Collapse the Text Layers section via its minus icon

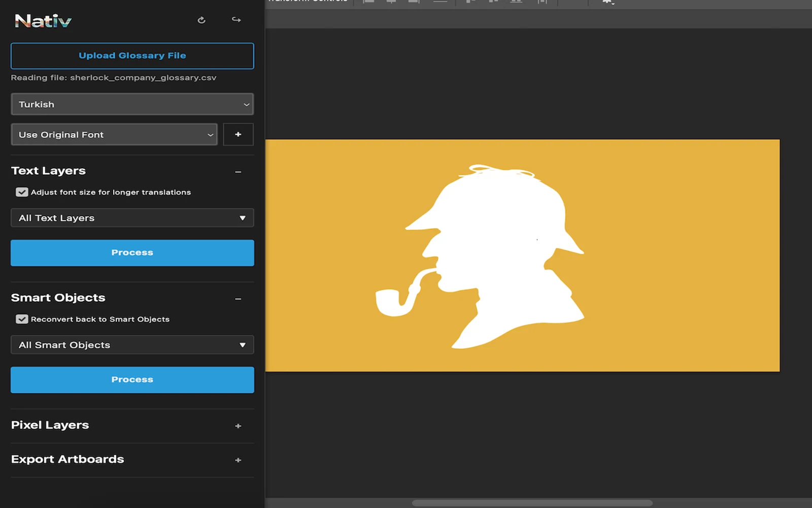pyautogui.click(x=238, y=172)
